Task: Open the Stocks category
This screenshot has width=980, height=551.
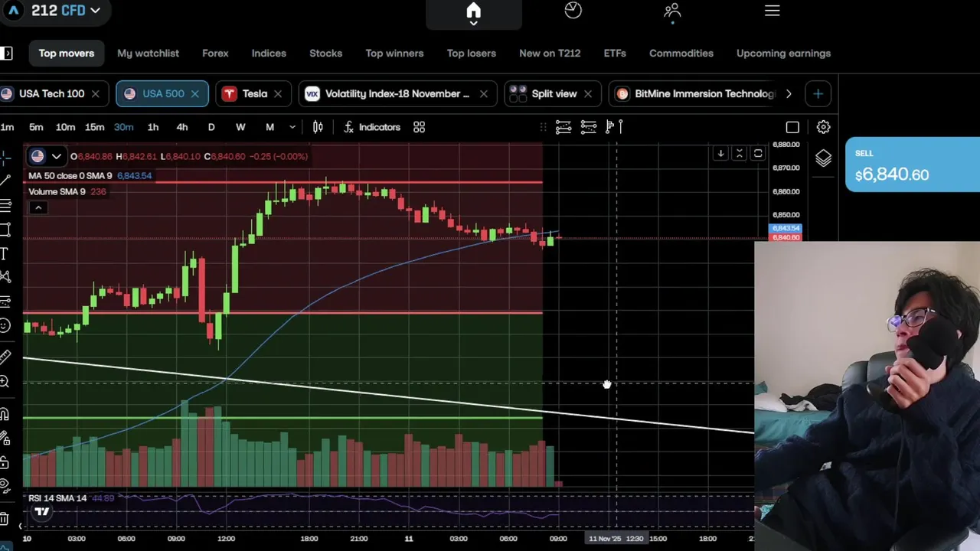Action: 325,54
